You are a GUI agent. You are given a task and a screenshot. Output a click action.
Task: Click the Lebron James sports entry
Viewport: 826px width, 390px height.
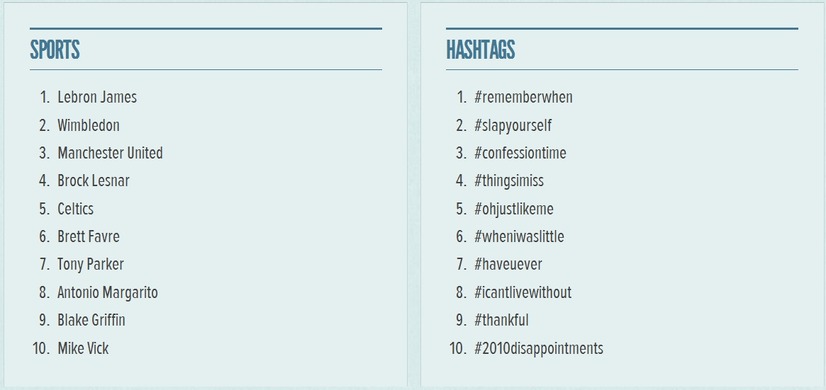click(97, 98)
